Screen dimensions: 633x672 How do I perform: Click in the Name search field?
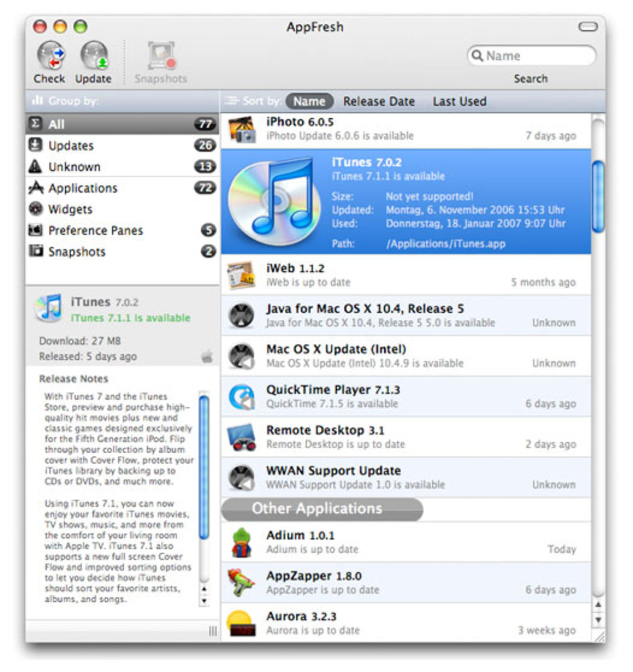pyautogui.click(x=538, y=56)
